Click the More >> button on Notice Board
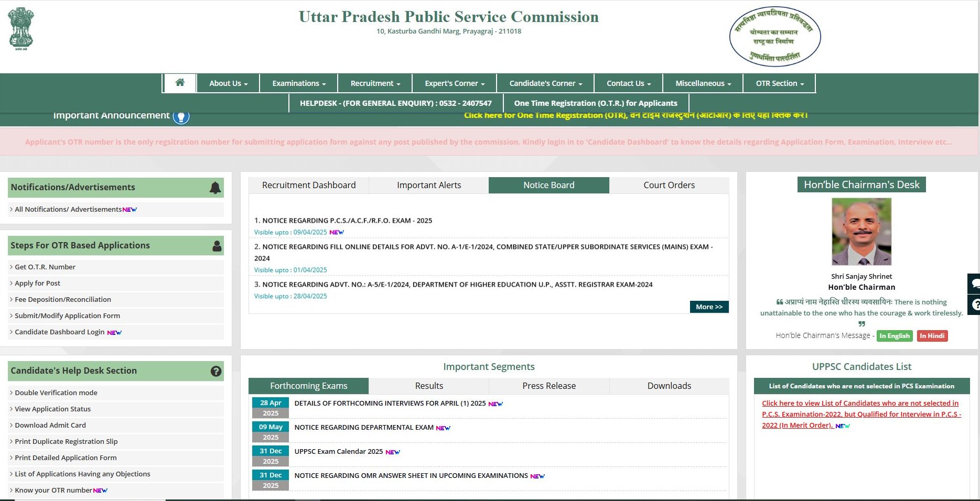This screenshot has width=980, height=501. (709, 307)
